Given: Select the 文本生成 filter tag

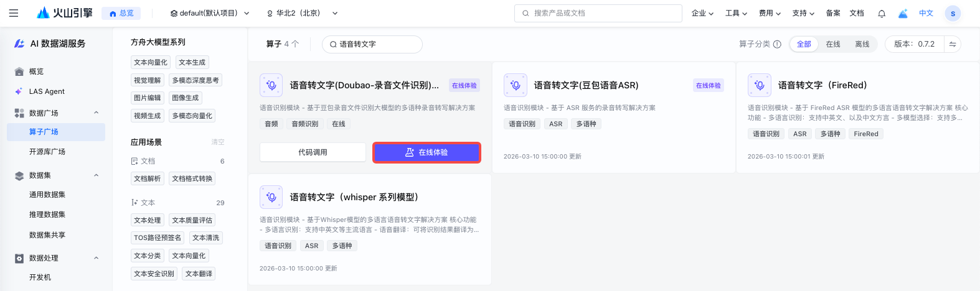Looking at the screenshot, I should click(192, 62).
